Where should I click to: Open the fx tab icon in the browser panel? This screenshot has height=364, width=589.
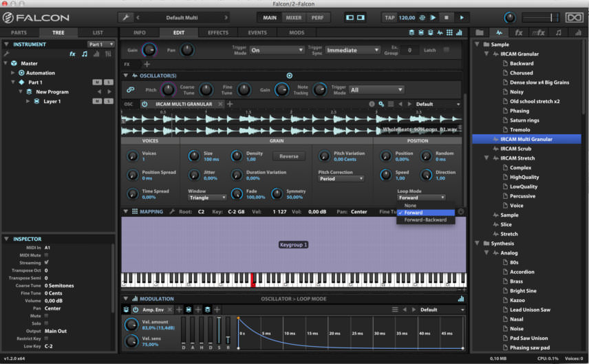pos(518,32)
